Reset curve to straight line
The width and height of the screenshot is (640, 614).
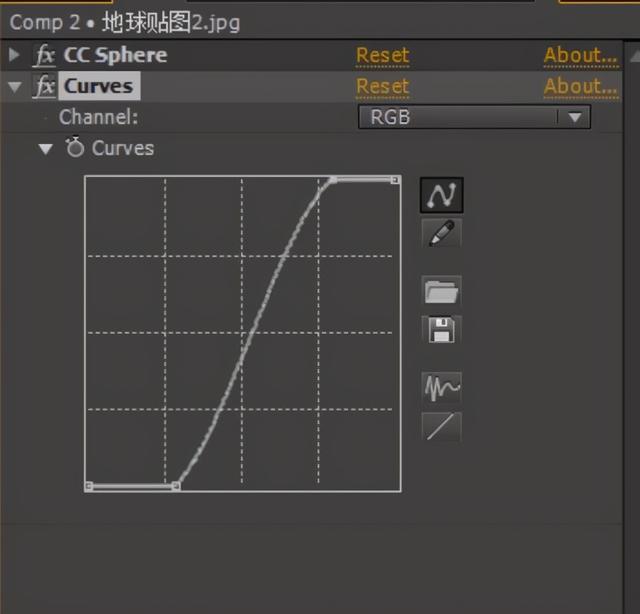[x=442, y=427]
